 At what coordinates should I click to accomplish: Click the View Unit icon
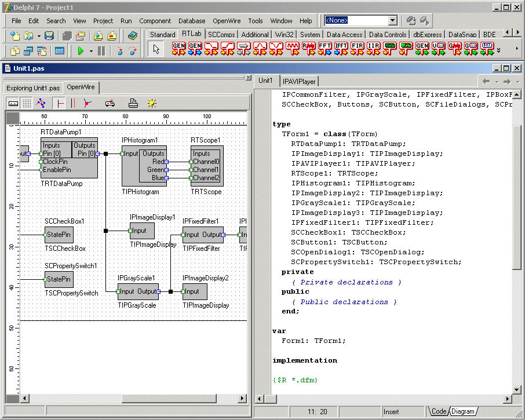click(x=14, y=51)
